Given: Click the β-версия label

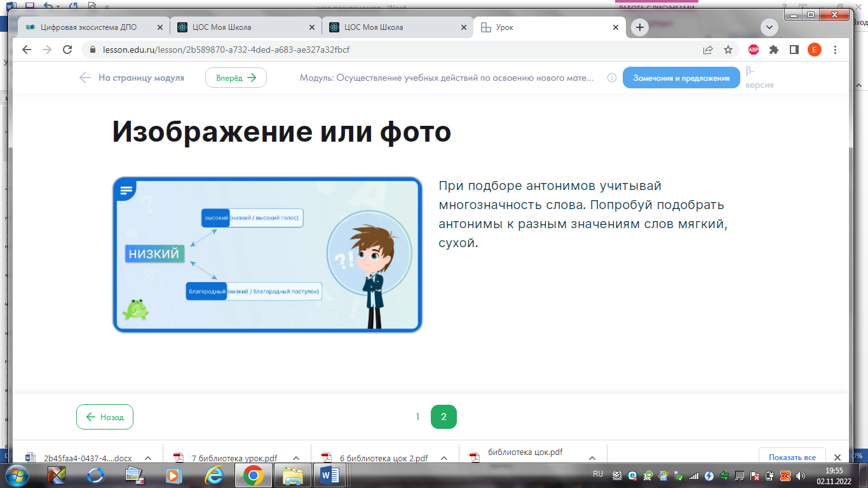Looking at the screenshot, I should pyautogui.click(x=759, y=78).
